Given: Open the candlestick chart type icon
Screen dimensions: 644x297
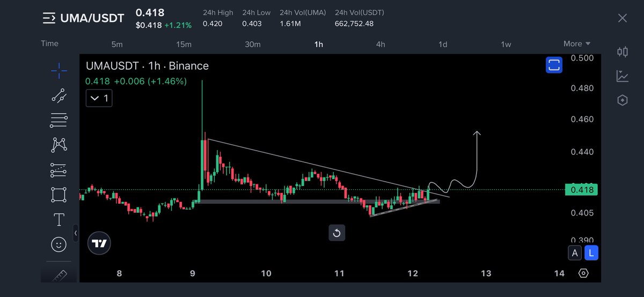Looking at the screenshot, I should (x=623, y=51).
